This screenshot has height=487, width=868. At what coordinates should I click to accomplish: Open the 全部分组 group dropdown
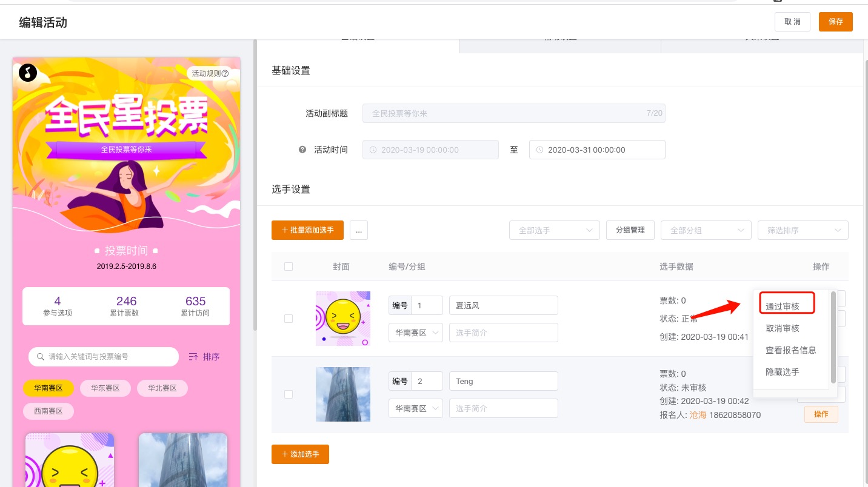click(706, 230)
